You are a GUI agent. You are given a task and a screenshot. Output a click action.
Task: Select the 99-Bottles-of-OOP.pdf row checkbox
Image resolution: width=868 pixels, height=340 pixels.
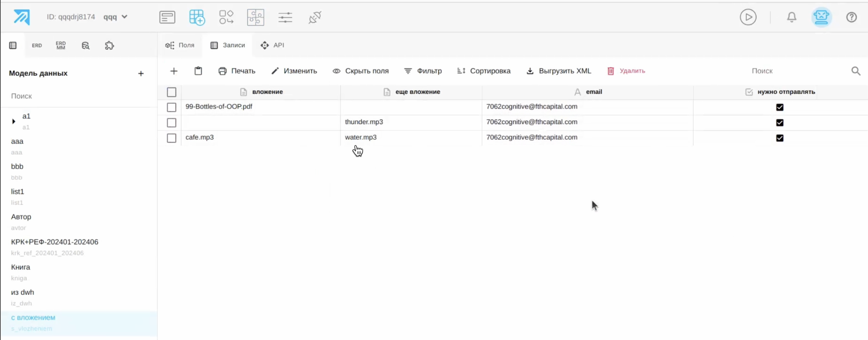click(x=171, y=107)
